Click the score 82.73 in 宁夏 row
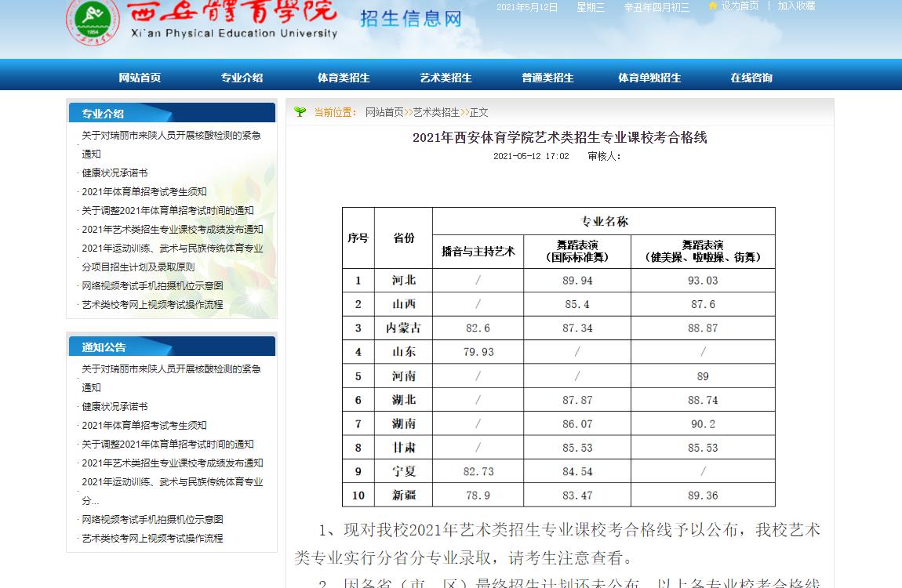902x588 pixels. (478, 471)
